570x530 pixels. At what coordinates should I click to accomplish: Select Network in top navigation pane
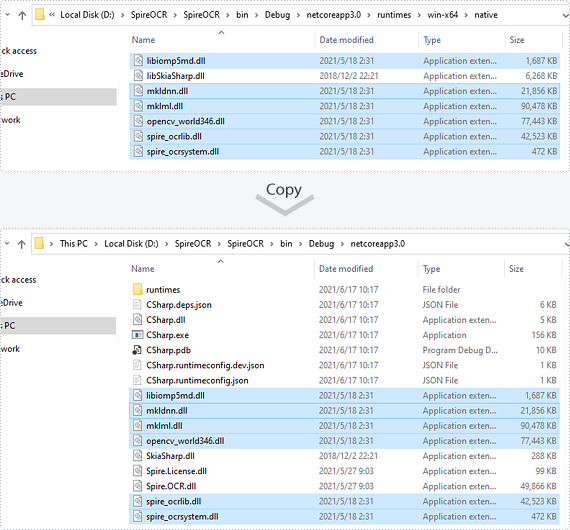(11, 120)
